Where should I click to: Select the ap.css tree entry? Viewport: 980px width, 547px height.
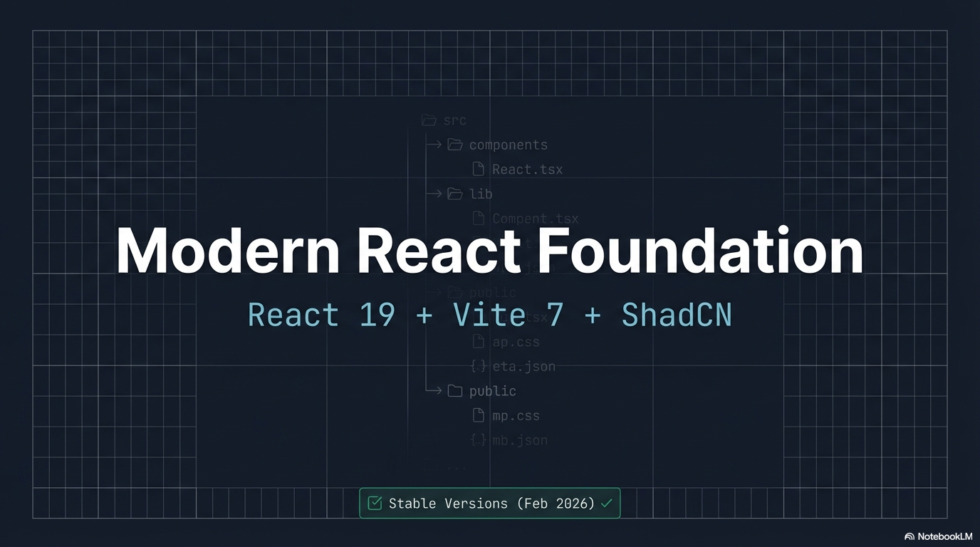(x=516, y=342)
